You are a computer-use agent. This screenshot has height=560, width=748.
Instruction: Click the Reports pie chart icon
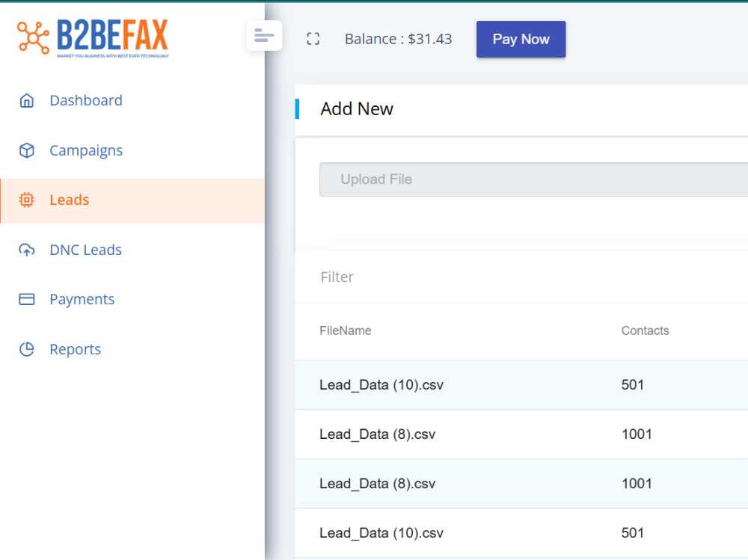27,349
